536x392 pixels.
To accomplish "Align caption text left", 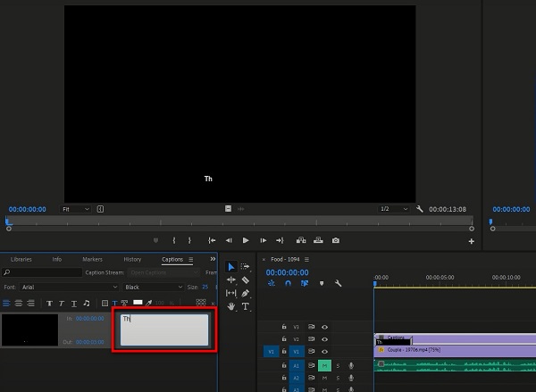I will pyautogui.click(x=6, y=303).
